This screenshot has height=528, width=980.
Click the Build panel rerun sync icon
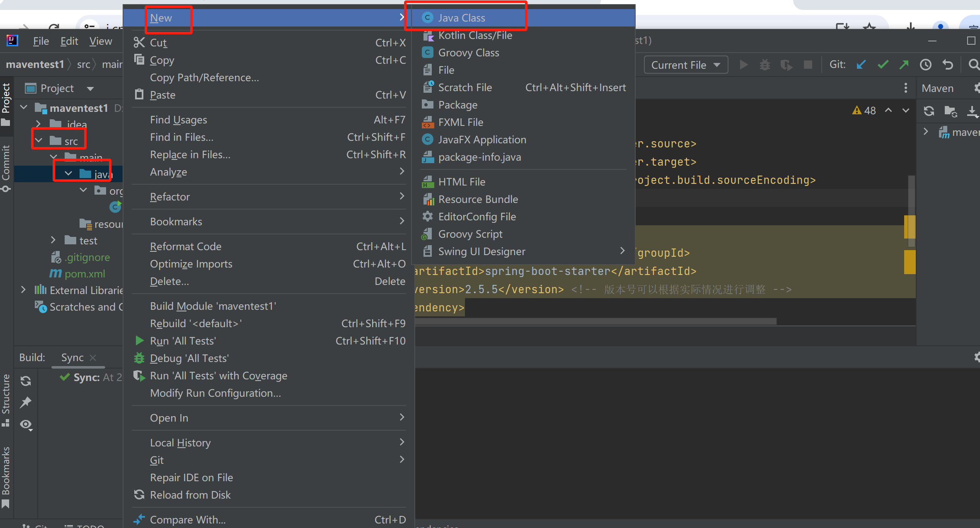(x=26, y=381)
